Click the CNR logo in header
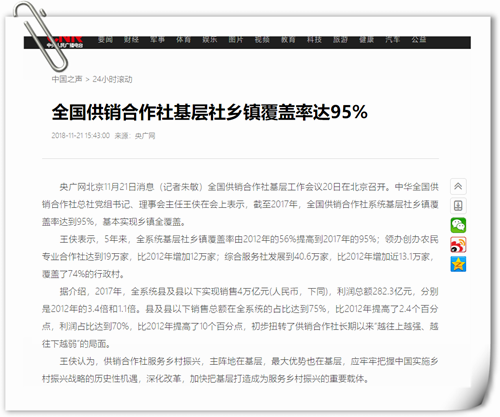Screen dimensions: 500x417 click(65, 41)
